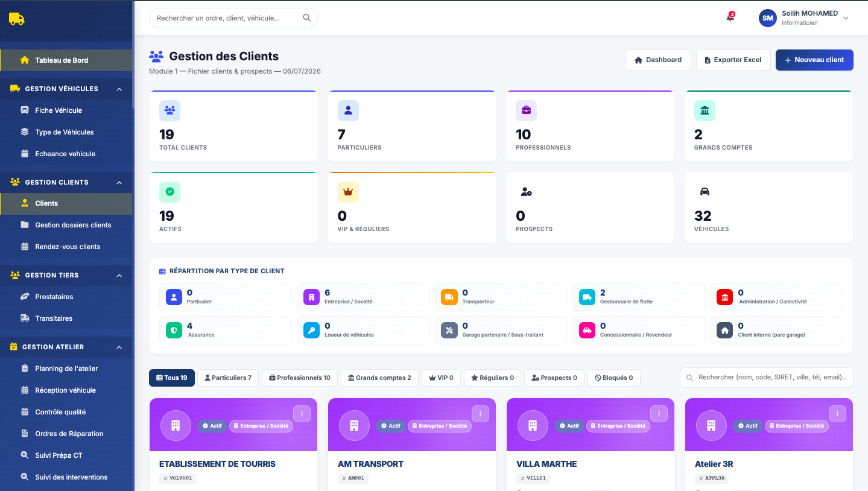The width and height of the screenshot is (868, 491).
Task: Open Gestion dossiers clients in sidebar
Action: [66, 225]
